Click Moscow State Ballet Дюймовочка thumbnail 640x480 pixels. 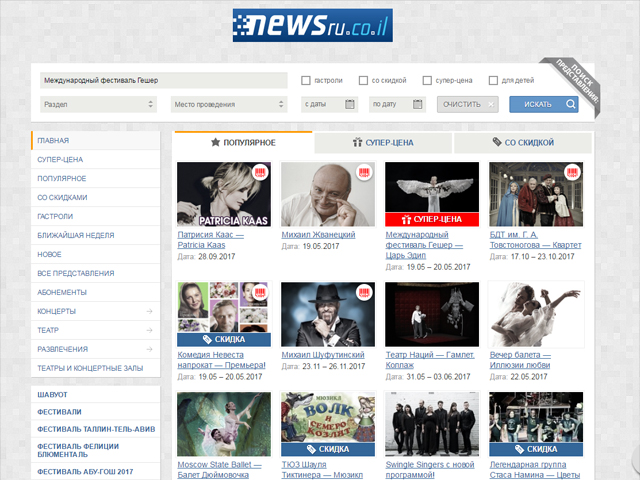[224, 424]
